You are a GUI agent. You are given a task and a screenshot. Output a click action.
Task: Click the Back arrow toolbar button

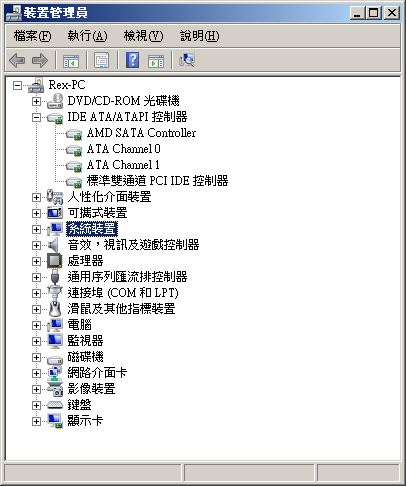tap(17, 61)
